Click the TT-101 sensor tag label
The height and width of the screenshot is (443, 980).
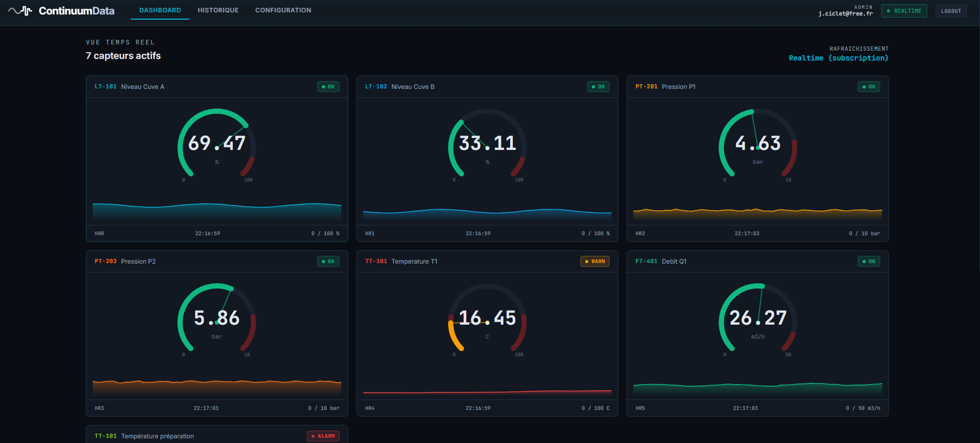tap(106, 436)
